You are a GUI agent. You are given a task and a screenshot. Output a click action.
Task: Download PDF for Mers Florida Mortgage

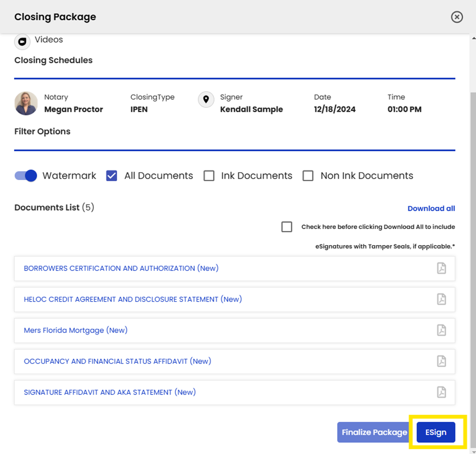[441, 330]
